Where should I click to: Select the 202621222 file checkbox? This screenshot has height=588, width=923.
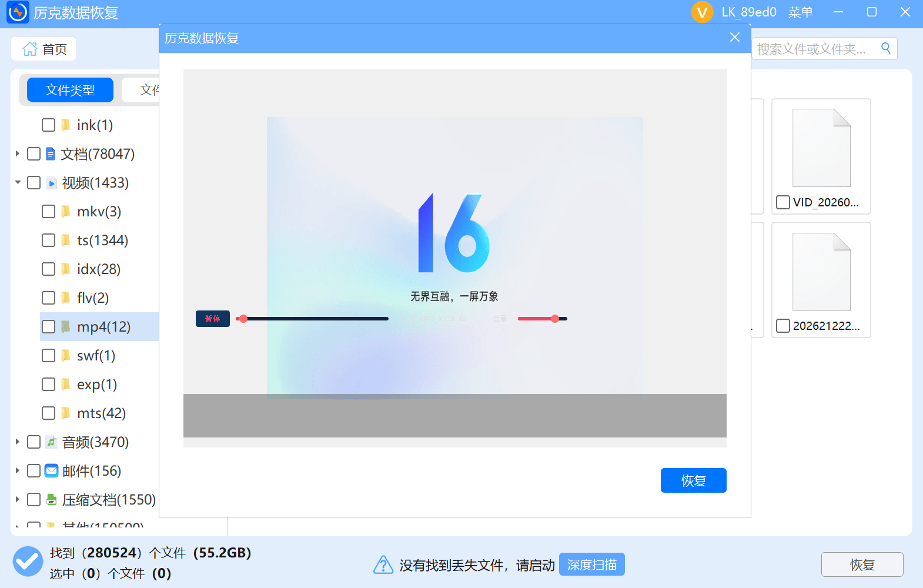(x=783, y=326)
